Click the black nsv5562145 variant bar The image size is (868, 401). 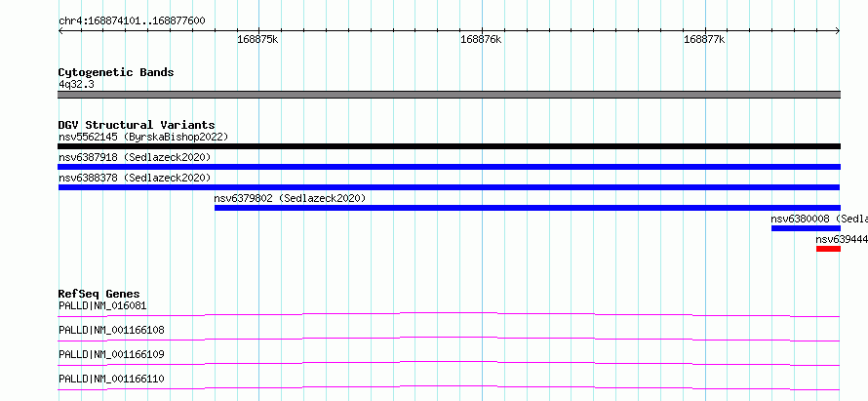(x=449, y=146)
